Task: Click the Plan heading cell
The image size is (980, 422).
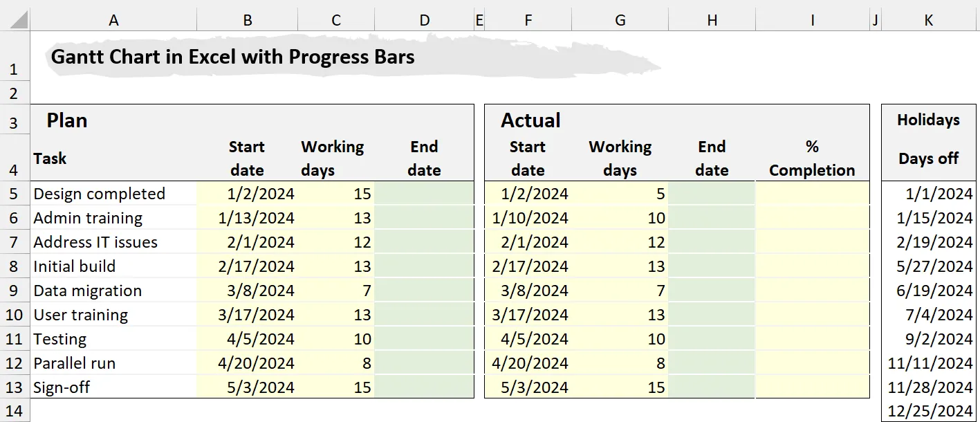Action: (67, 120)
